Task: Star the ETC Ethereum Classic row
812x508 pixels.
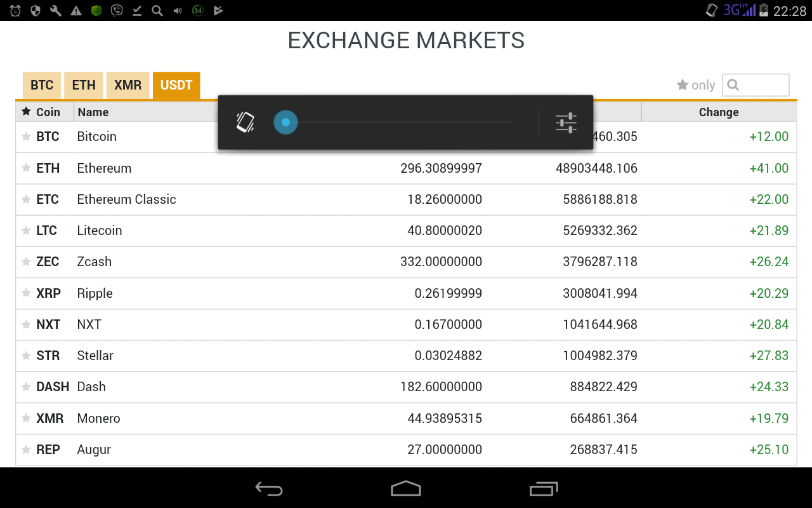Action: [26, 199]
